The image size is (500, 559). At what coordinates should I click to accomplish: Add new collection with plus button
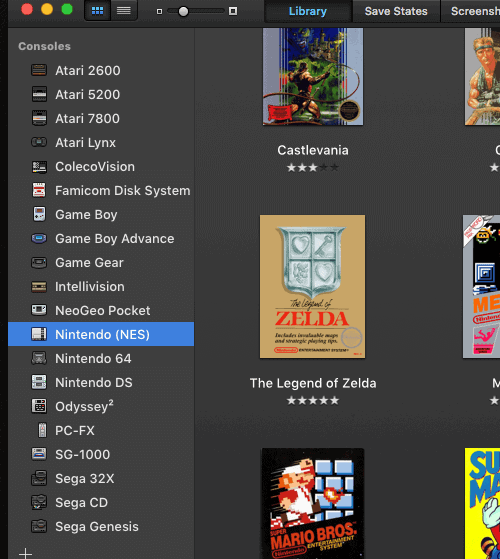pos(25,553)
